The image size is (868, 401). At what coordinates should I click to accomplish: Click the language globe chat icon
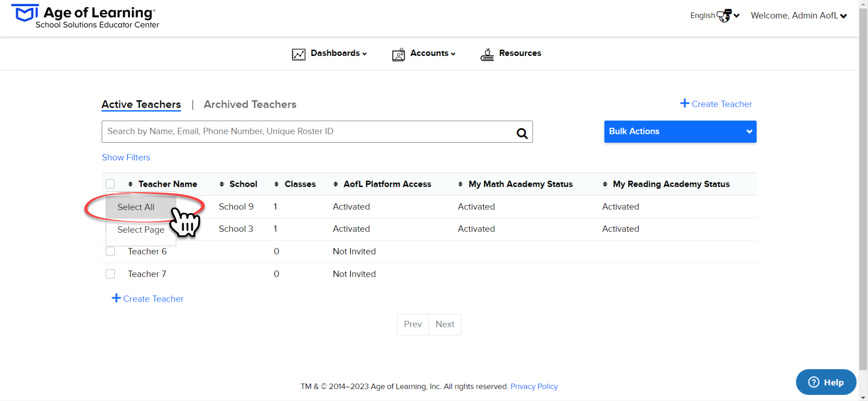tap(724, 16)
